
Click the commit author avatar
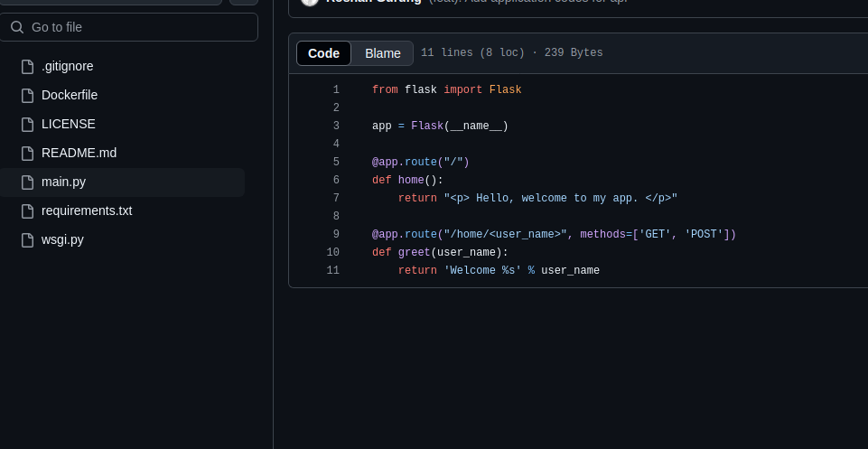click(310, 2)
